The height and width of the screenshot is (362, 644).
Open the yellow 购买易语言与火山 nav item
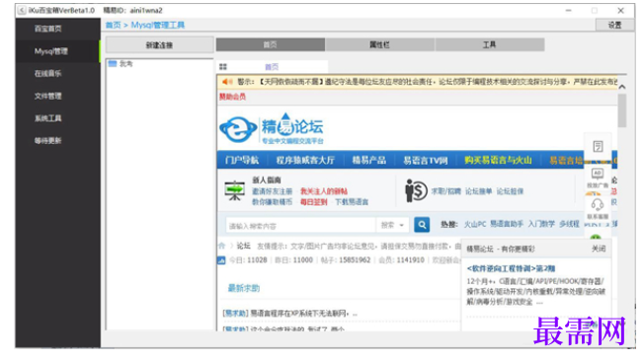pyautogui.click(x=498, y=161)
